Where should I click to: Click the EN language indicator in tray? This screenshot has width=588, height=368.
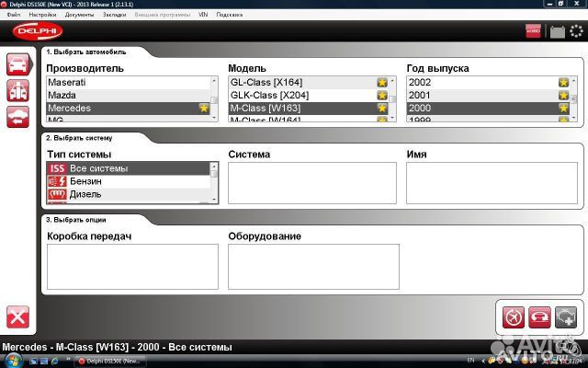click(x=470, y=361)
